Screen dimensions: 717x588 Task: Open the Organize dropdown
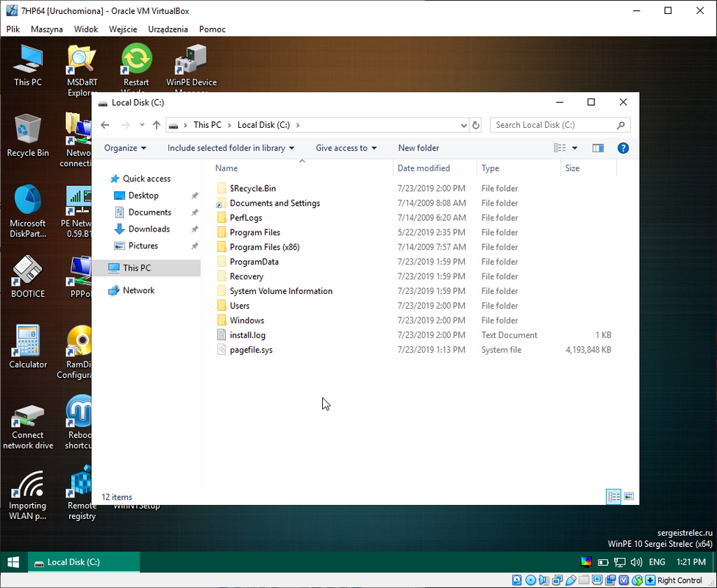pos(125,148)
